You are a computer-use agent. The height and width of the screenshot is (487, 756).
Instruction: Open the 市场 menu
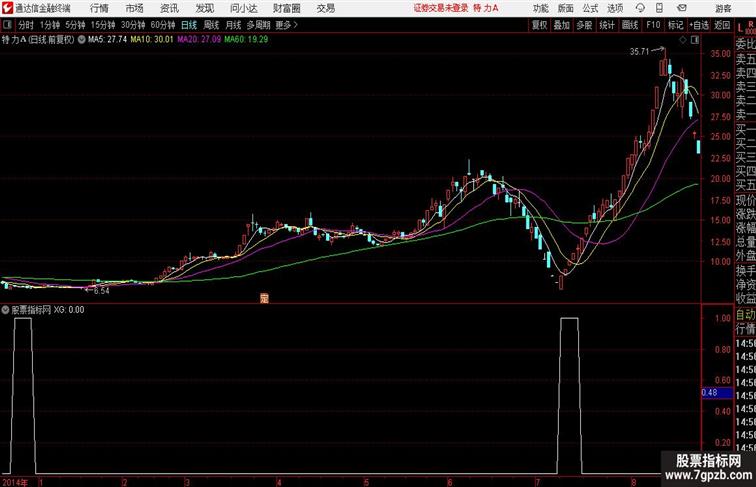tap(134, 8)
